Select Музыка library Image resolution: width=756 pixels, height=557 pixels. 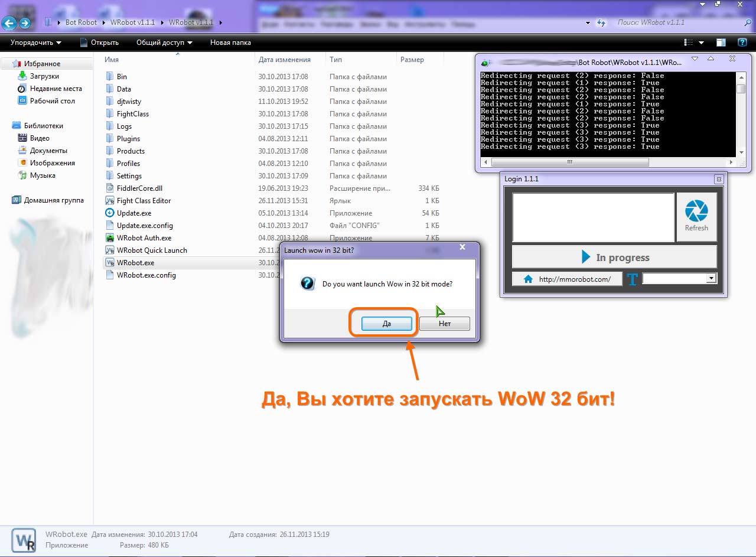click(43, 175)
